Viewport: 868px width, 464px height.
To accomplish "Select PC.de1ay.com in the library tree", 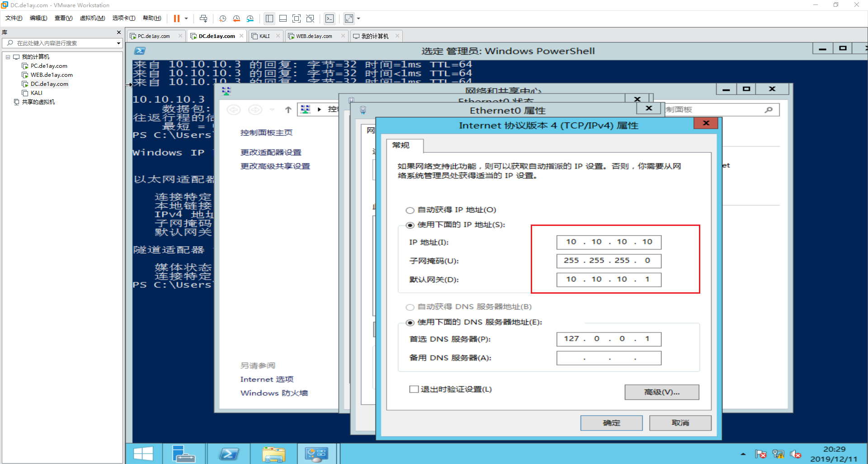I will point(49,66).
